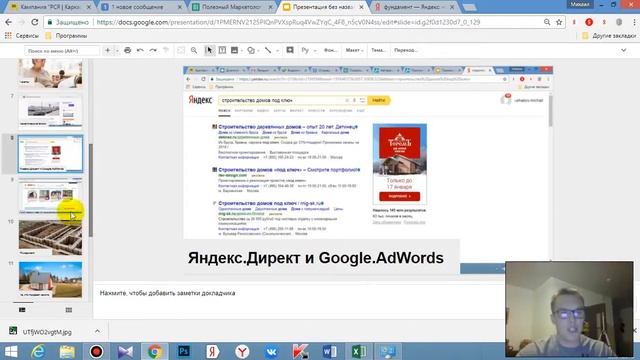The height and width of the screenshot is (360, 640).
Task: Bookmark page with the star icon
Action: pos(559,22)
